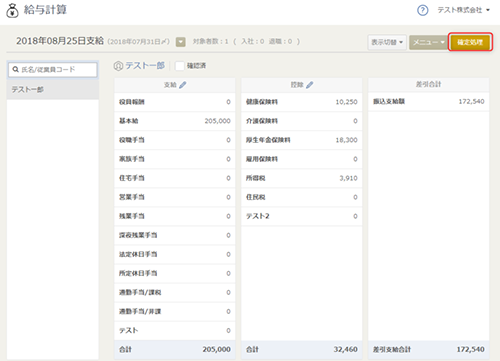Toggle the 確認済 checkbox

pyautogui.click(x=180, y=66)
